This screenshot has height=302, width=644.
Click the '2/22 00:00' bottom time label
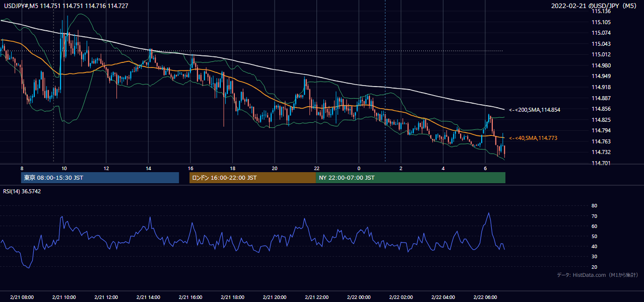click(358, 297)
